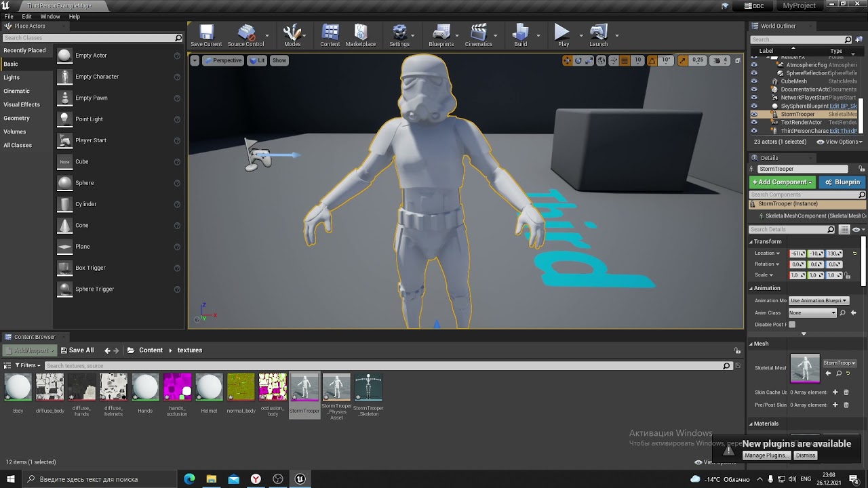
Task: Open File Explorer from the taskbar
Action: click(x=212, y=479)
